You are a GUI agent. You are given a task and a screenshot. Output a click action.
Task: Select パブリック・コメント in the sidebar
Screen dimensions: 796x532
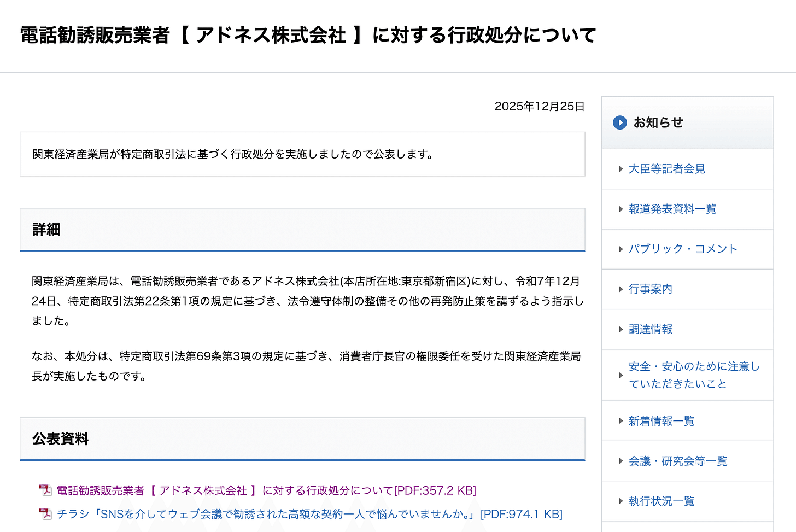pos(683,249)
